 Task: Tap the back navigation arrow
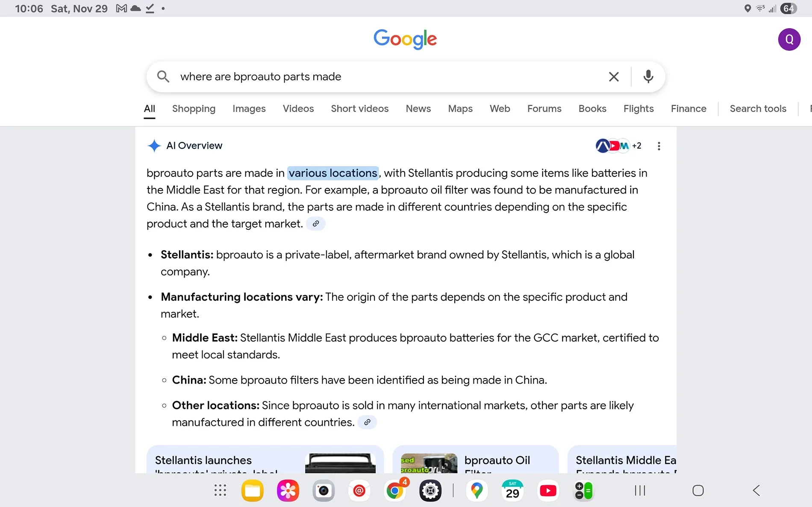pos(756,490)
